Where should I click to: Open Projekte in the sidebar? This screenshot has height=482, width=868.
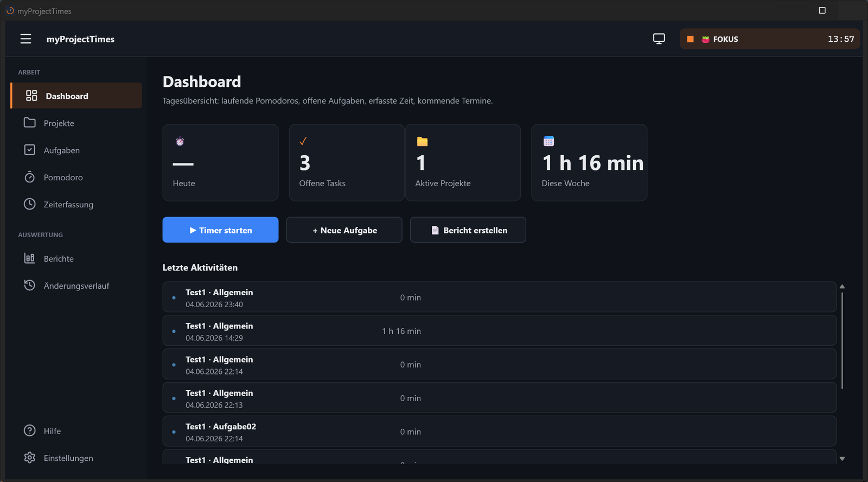[76, 123]
